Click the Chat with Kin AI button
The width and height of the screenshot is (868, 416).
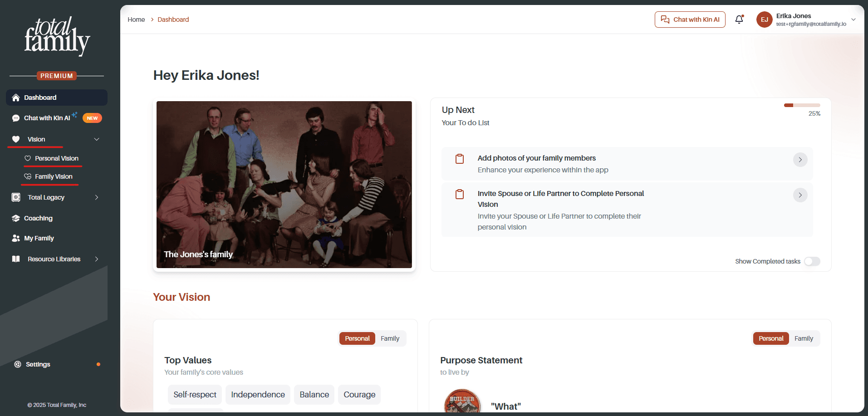tap(690, 20)
